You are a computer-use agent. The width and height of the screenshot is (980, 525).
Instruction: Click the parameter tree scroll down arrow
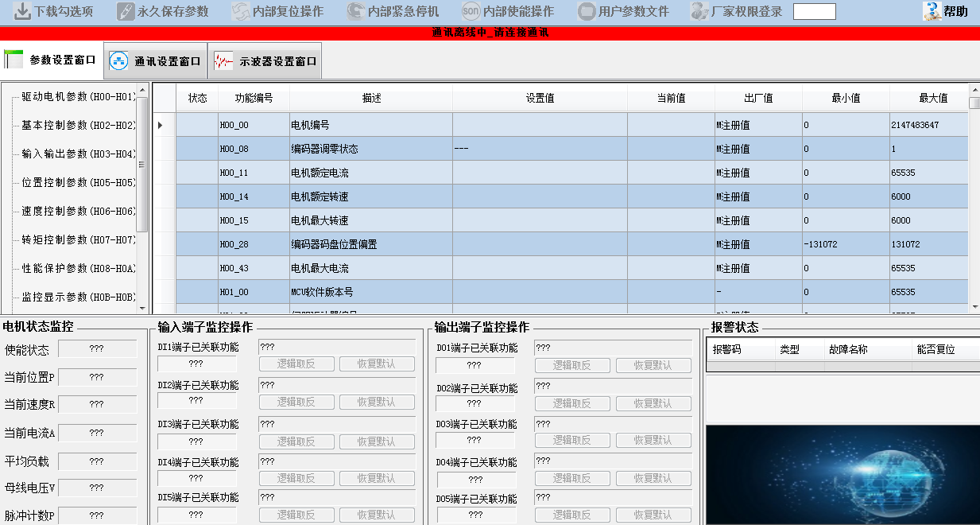(142, 307)
